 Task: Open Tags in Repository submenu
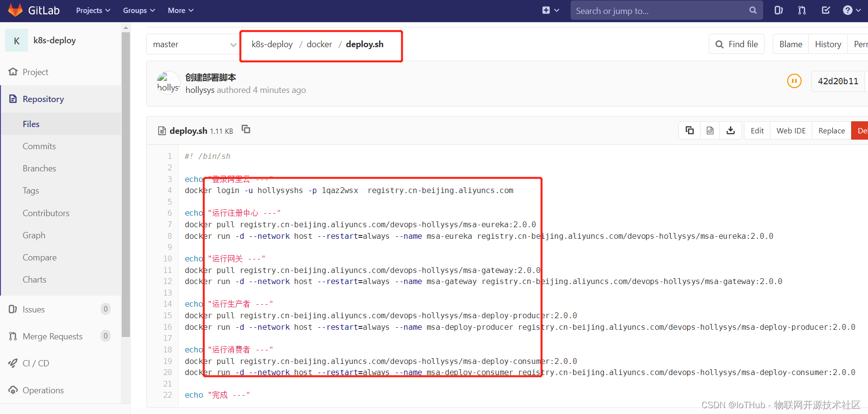[x=31, y=191]
